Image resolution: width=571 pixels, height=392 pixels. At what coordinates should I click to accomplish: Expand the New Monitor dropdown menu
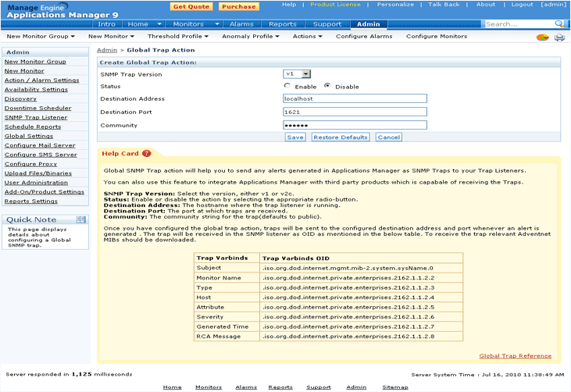[111, 37]
